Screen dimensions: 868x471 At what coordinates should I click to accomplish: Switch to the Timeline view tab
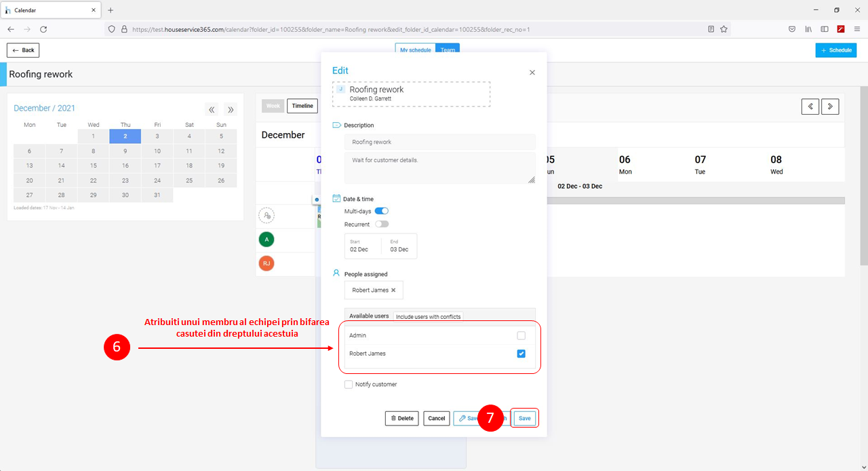point(302,106)
